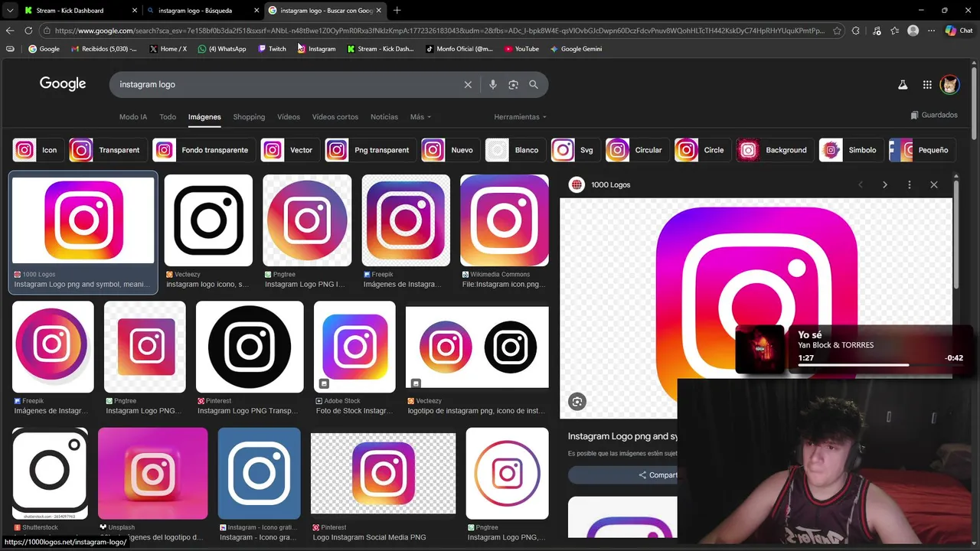Open the Vecteezy black Instagram icon thumbnail
This screenshot has width=980, height=551.
click(208, 220)
